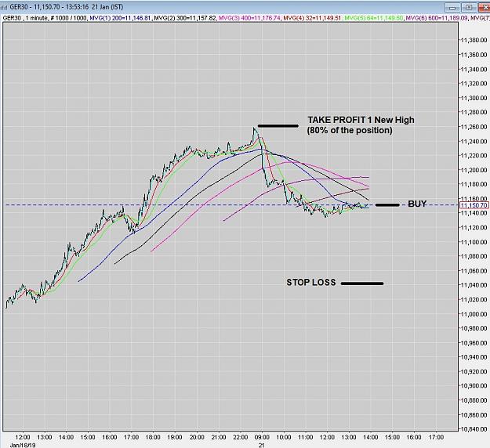Select the green 'MVG(5) 64' legend entry
490x448 pixels.
point(373,18)
